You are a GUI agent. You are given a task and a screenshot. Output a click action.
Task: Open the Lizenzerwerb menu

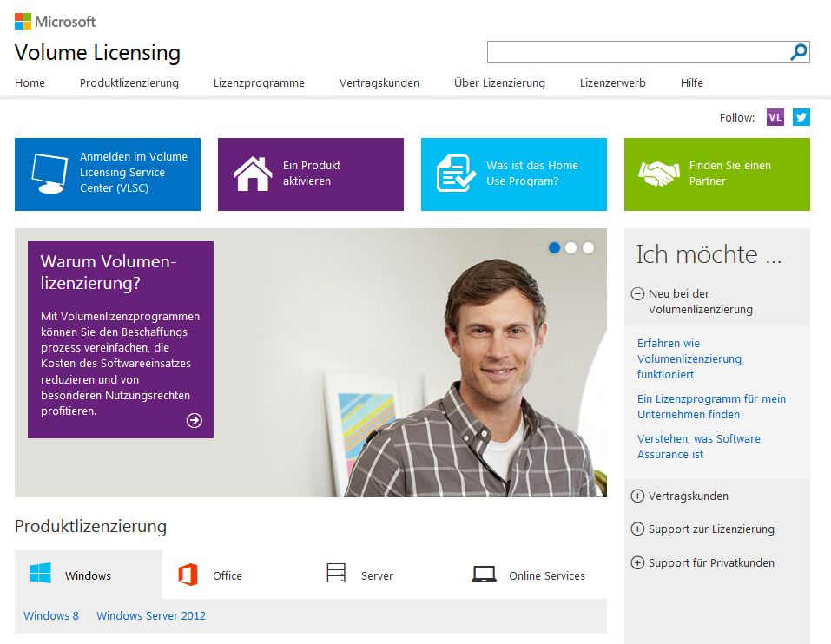pos(613,83)
